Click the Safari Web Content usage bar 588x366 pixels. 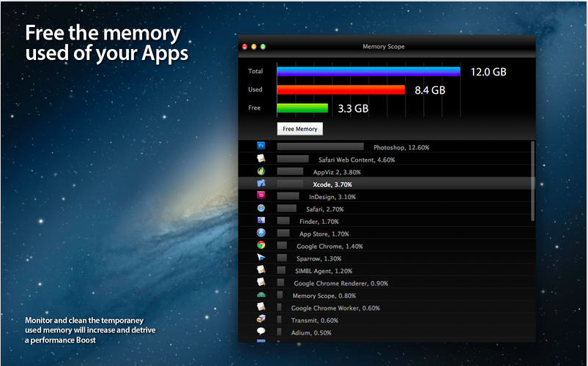pos(293,159)
